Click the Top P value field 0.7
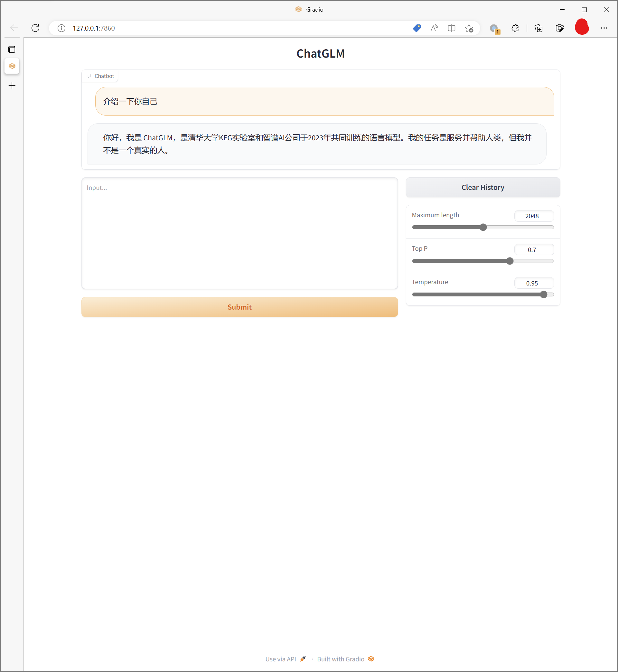Image resolution: width=618 pixels, height=672 pixels. tap(534, 250)
